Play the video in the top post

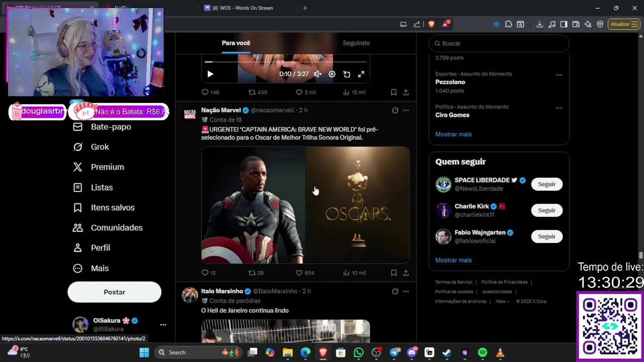(x=210, y=74)
